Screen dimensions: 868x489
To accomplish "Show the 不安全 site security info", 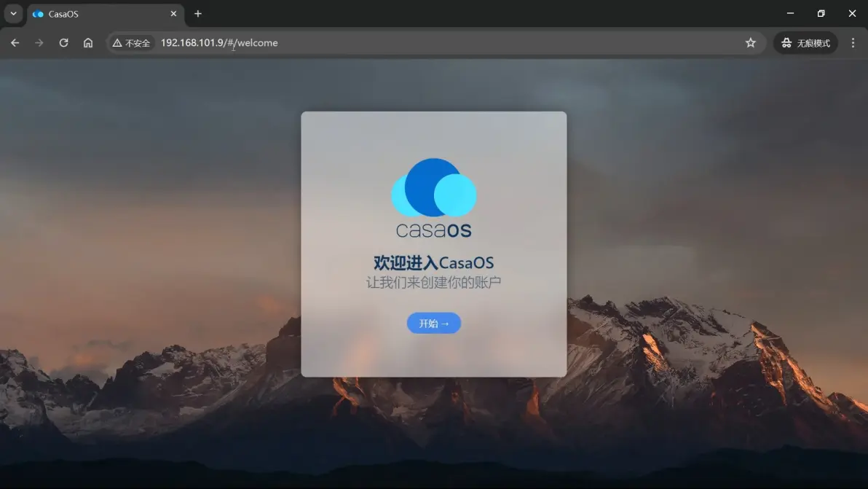I will pos(131,43).
